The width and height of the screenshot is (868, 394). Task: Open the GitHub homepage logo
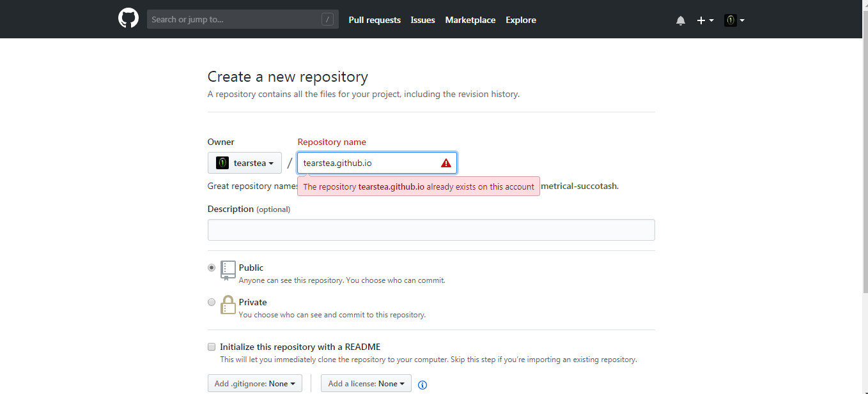(128, 19)
